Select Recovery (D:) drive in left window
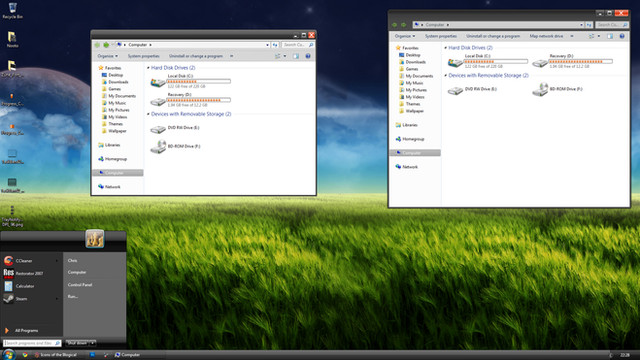640x360 pixels. (190, 100)
